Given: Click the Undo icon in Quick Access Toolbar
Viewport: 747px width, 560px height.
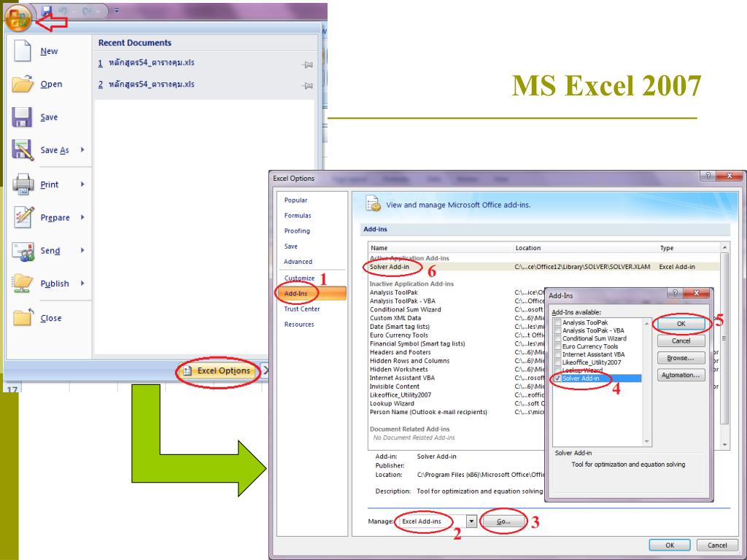Looking at the screenshot, I should (x=63, y=10).
